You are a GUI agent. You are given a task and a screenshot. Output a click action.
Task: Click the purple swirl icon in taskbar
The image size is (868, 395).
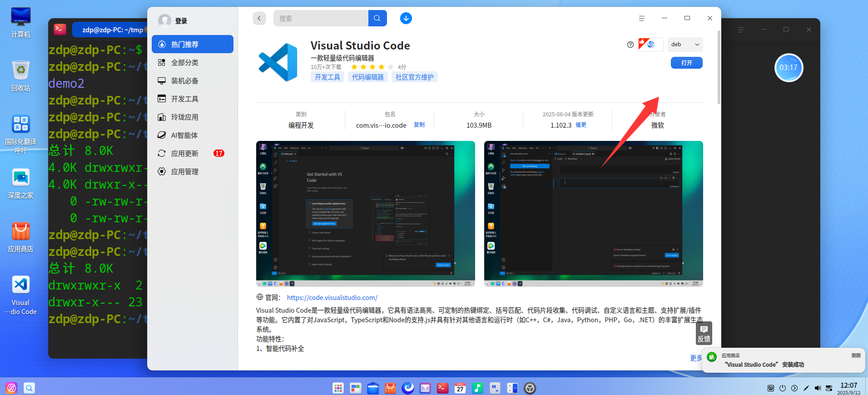11,388
